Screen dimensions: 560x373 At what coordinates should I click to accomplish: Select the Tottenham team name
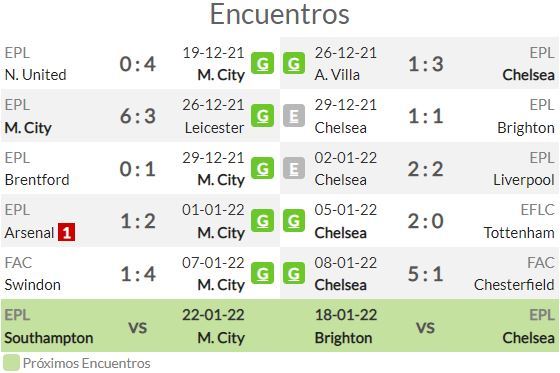click(519, 233)
